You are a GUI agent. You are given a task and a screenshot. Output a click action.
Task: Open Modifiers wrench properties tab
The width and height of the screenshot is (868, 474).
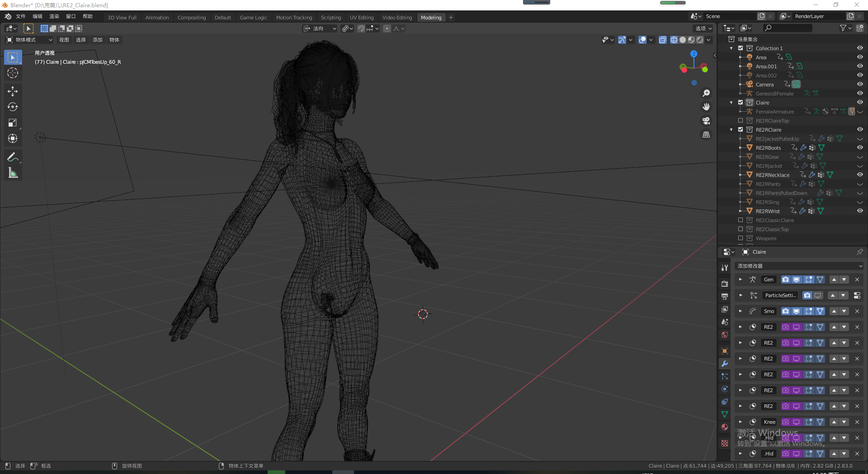coord(725,364)
